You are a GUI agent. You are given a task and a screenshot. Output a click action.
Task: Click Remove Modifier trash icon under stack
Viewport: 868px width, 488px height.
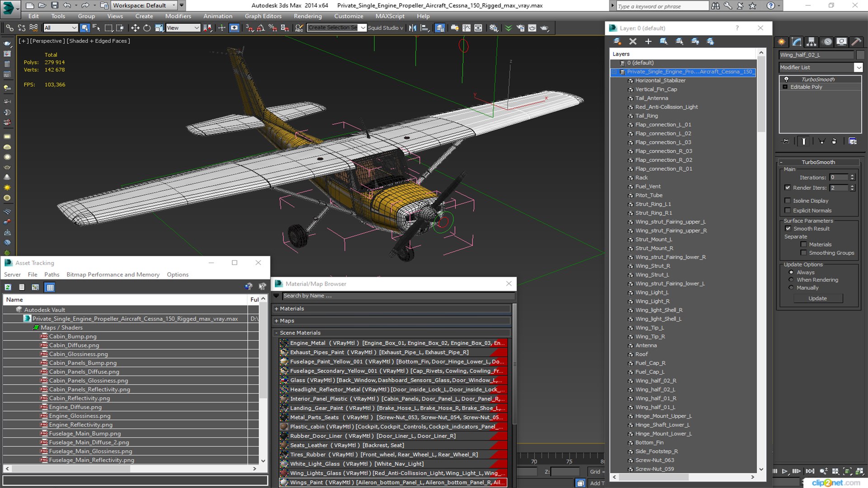(834, 141)
